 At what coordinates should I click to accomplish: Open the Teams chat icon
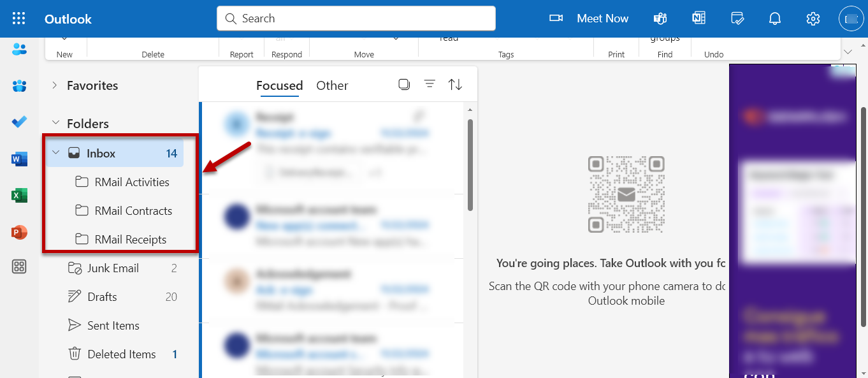tap(660, 18)
